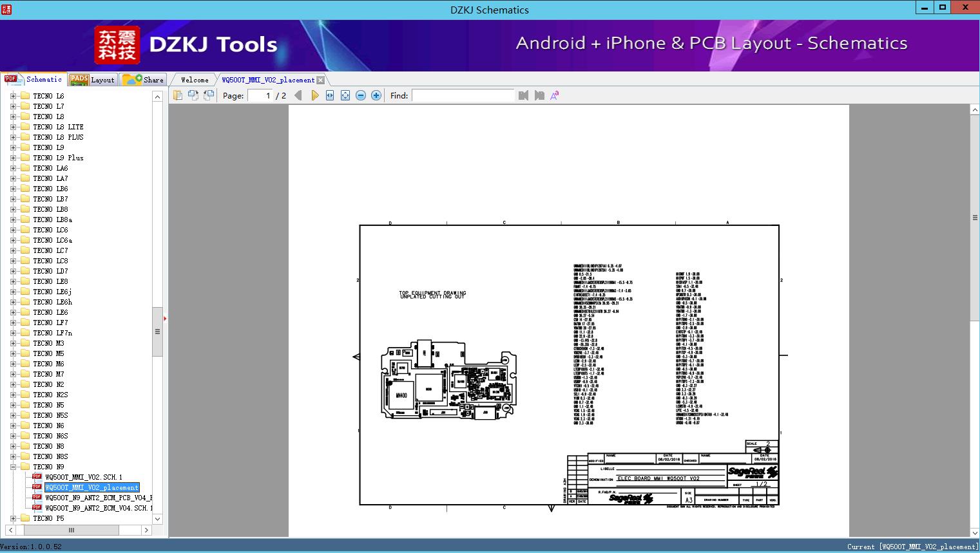
Task: Click the next page arrow
Action: [x=314, y=95]
